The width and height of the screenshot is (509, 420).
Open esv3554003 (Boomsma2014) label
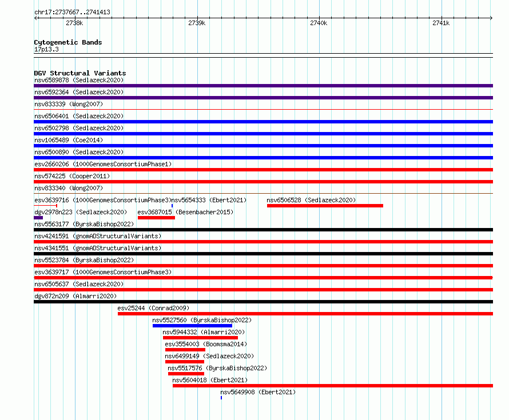tap(206, 344)
